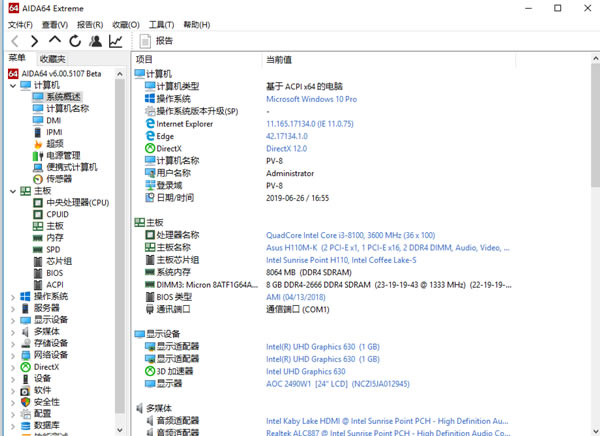Select 超频 overclock item in tree

[54, 143]
